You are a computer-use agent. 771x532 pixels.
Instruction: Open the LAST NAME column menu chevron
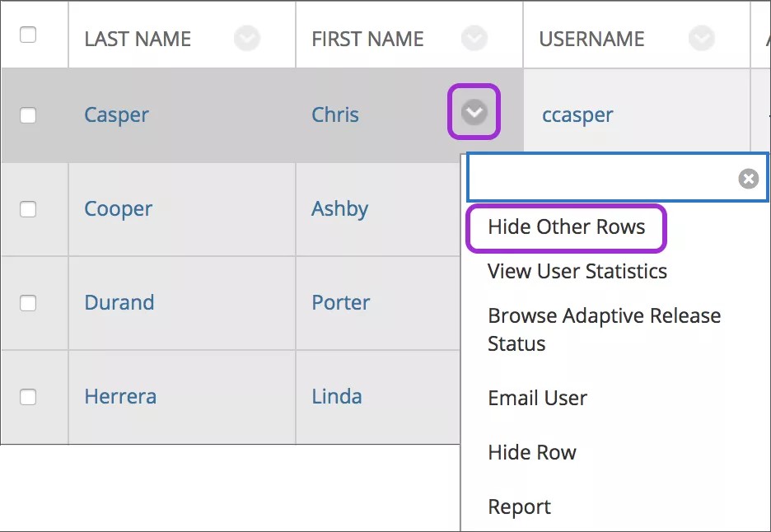[x=247, y=38]
